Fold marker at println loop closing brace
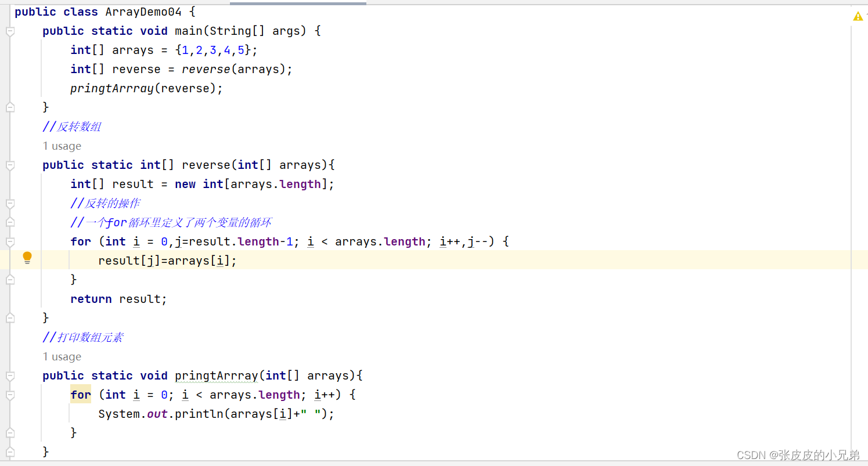 (x=10, y=433)
